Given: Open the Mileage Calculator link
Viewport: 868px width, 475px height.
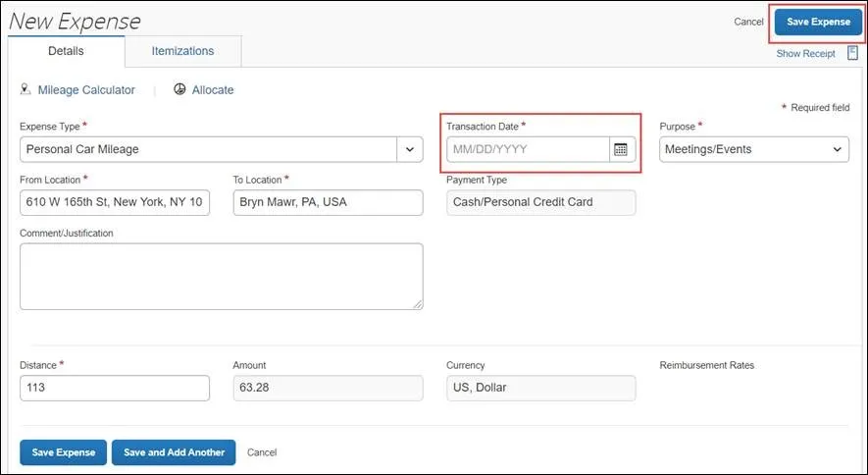Looking at the screenshot, I should tap(86, 89).
